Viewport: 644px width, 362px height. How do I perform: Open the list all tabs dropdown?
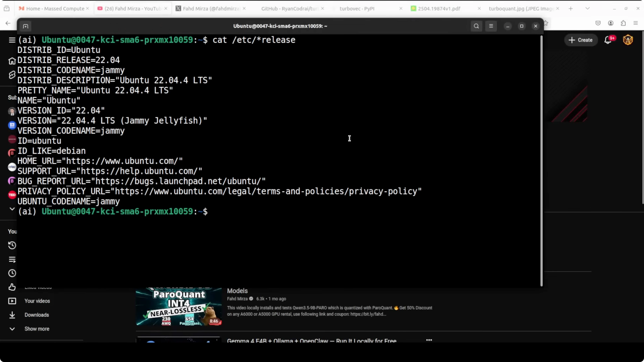point(587,9)
